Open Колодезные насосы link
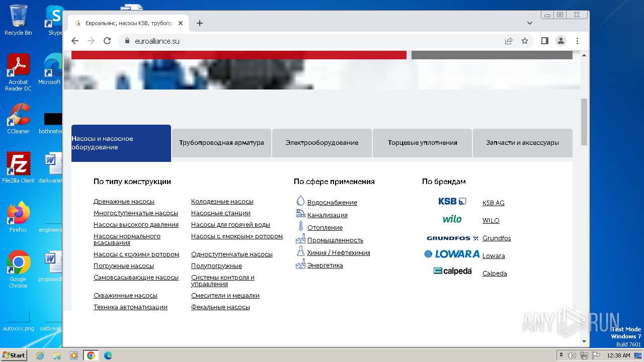This screenshot has height=362, width=644. pyautogui.click(x=222, y=202)
